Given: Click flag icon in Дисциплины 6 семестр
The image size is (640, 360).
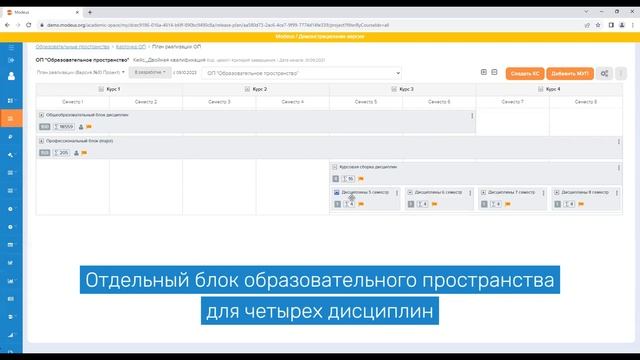Looking at the screenshot, I should 434,204.
